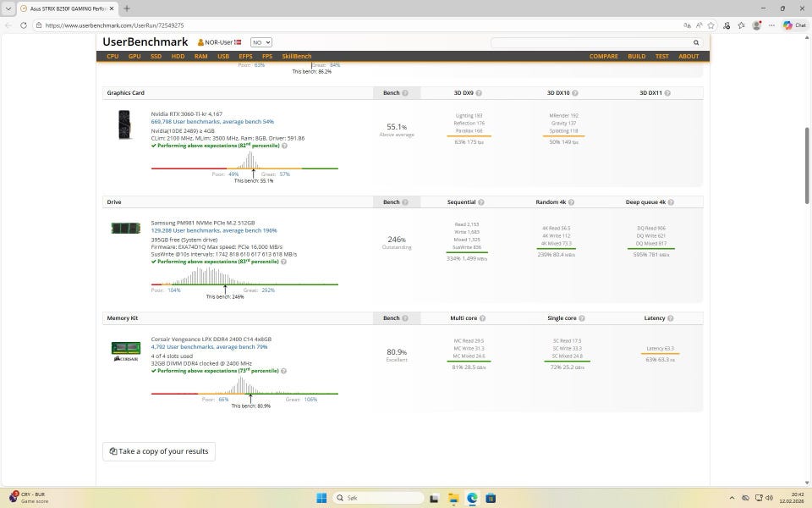
Task: Open the Read aloud icon in address bar
Action: (700, 25)
